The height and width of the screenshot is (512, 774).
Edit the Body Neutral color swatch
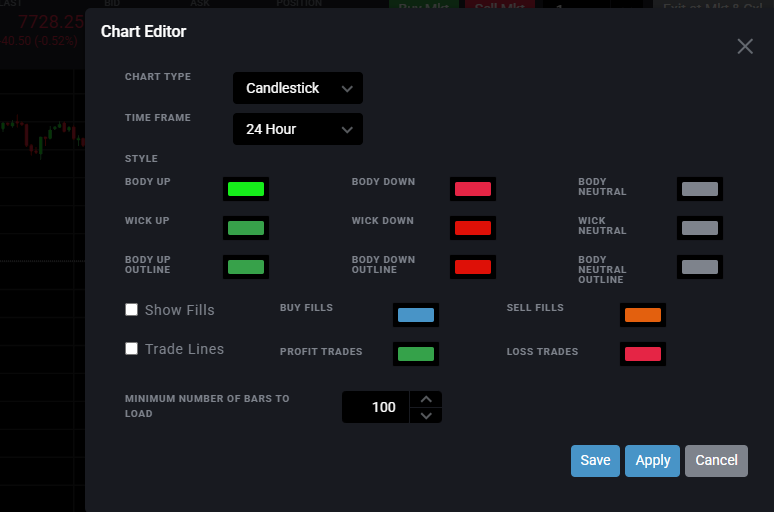tap(700, 189)
